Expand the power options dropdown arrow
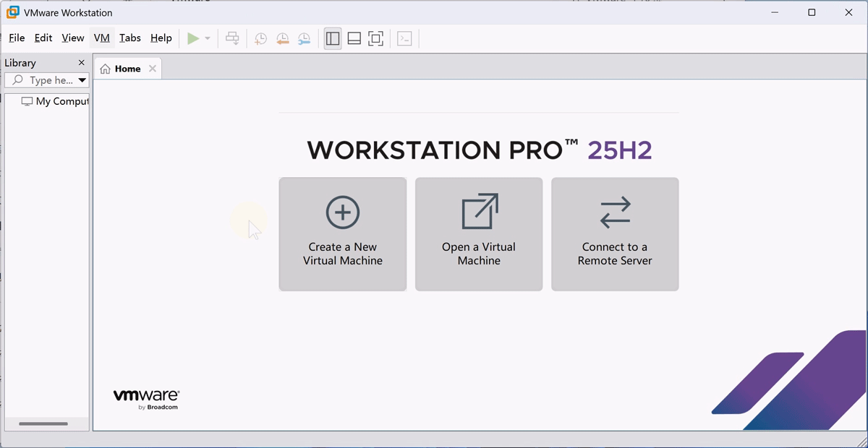 tap(208, 38)
